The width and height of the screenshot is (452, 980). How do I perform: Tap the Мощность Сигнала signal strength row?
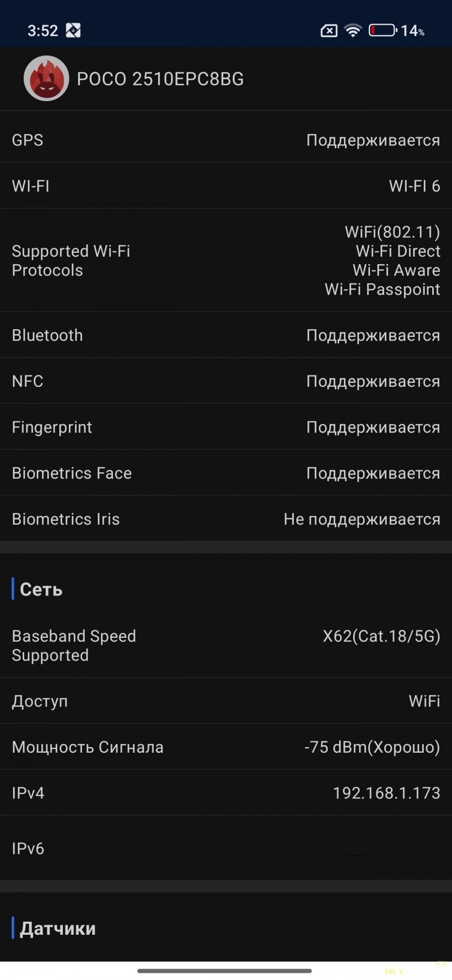click(226, 747)
